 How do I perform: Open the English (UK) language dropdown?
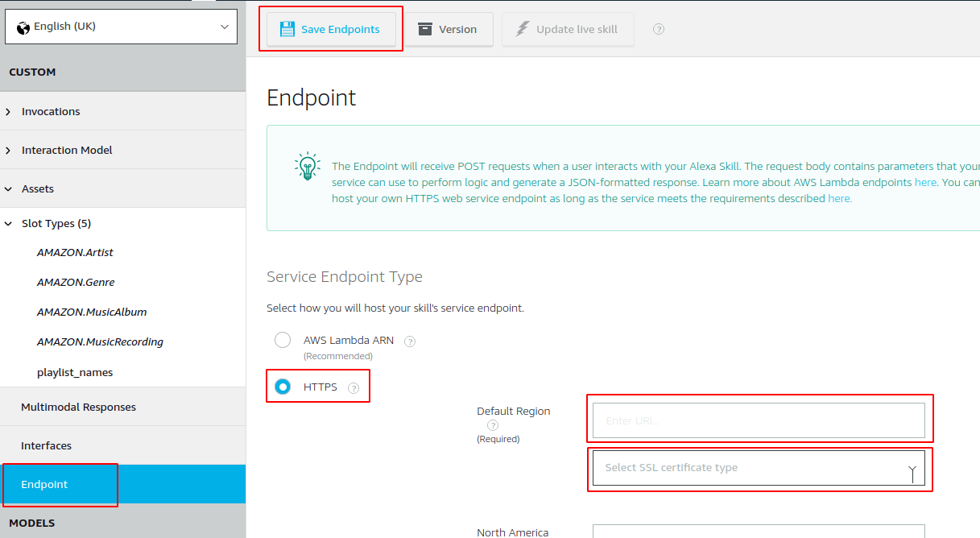[x=122, y=27]
